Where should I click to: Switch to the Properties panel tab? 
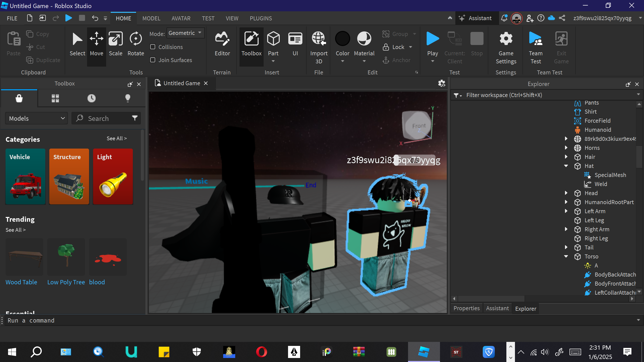click(466, 308)
